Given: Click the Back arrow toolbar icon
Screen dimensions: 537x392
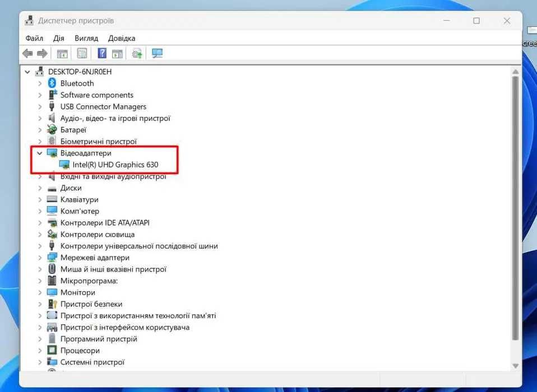Looking at the screenshot, I should click(27, 53).
